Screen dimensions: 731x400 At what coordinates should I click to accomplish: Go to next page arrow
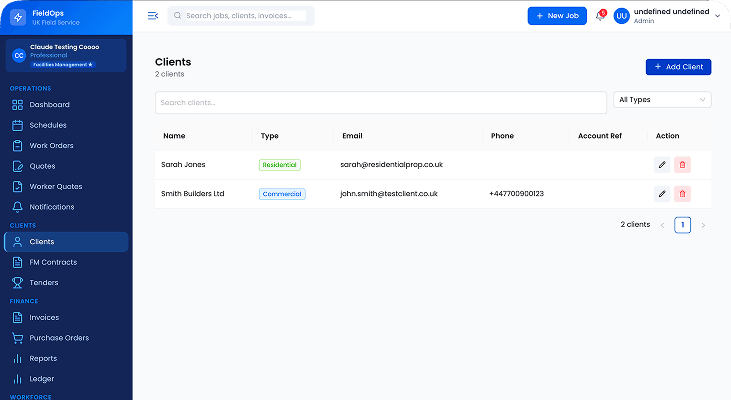click(x=703, y=226)
